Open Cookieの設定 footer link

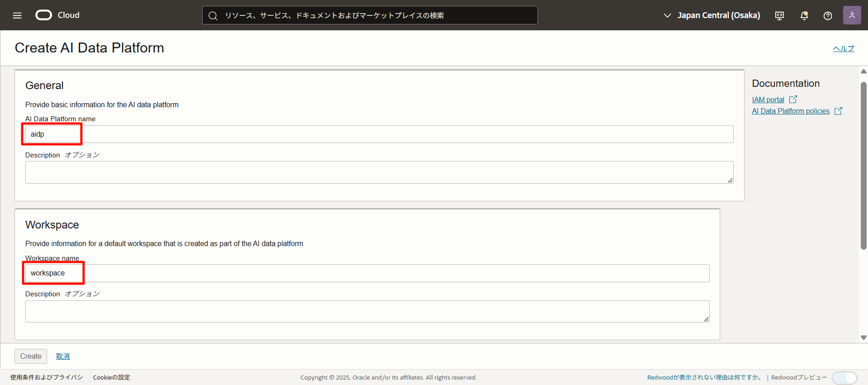point(112,377)
